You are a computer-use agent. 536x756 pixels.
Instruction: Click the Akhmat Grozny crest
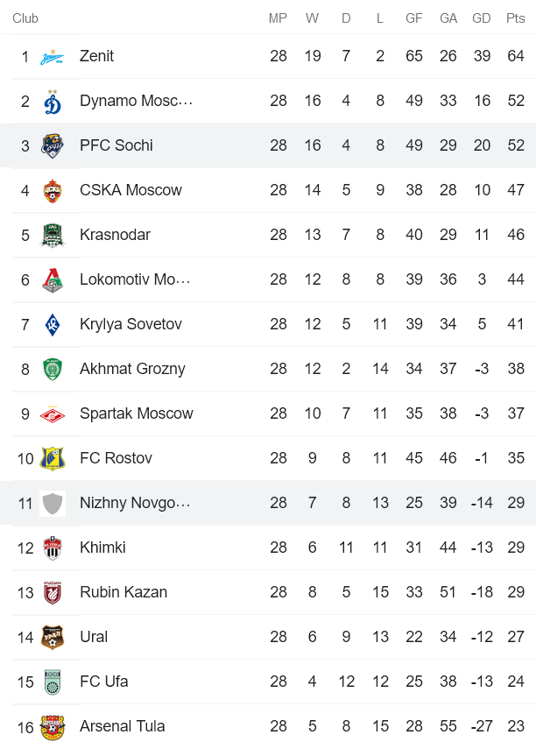[x=53, y=370]
